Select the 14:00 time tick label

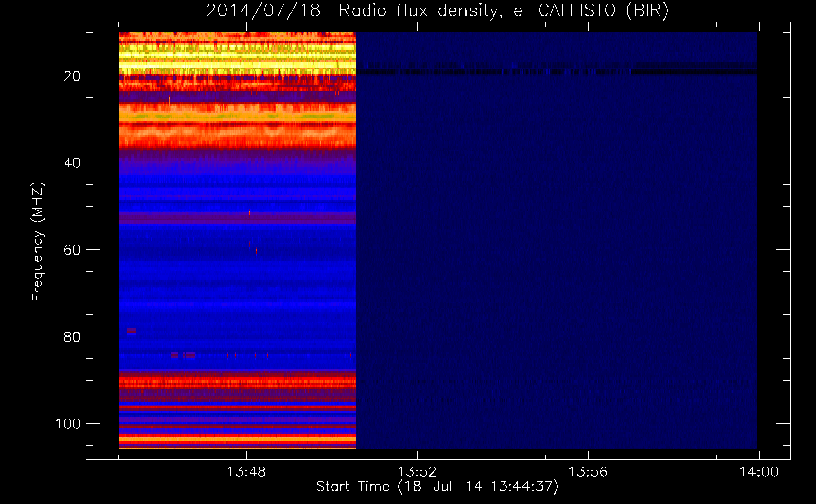(759, 472)
